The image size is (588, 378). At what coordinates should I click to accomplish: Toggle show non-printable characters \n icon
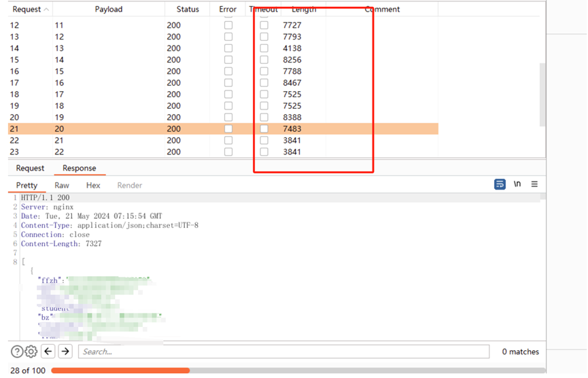517,184
